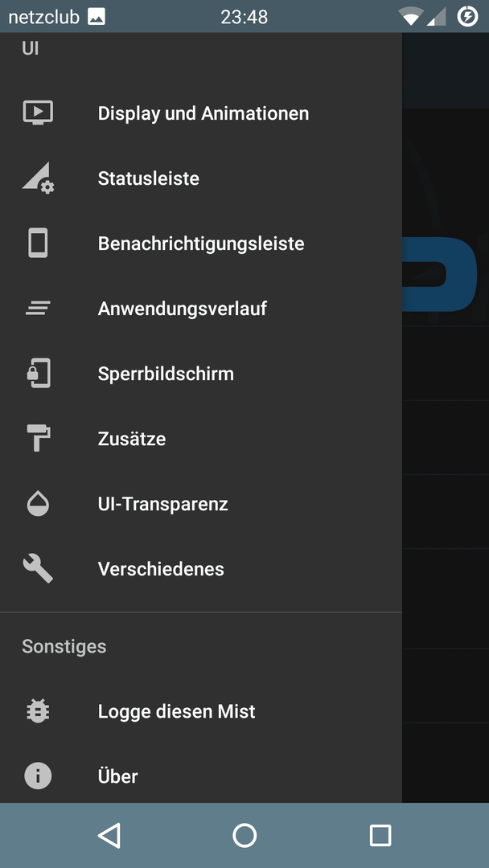Tap the wrench Verschiedenes icon
Viewport: 489px width, 868px height.
(x=38, y=568)
